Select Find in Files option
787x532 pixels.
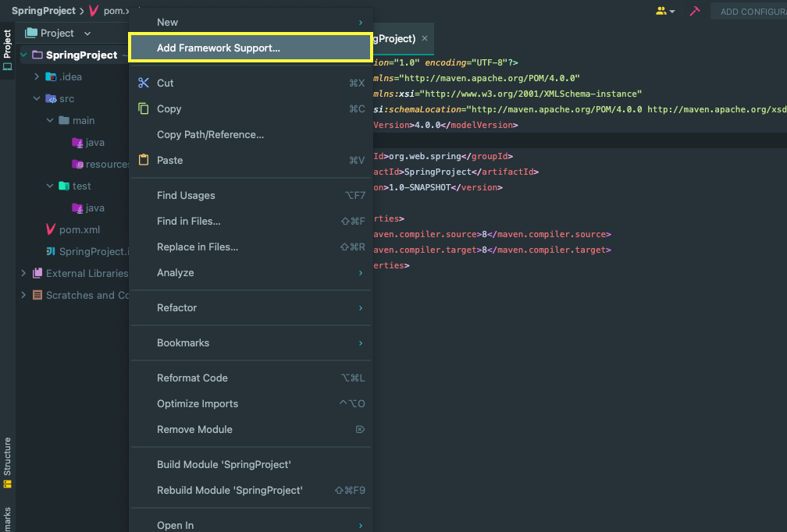click(x=250, y=221)
